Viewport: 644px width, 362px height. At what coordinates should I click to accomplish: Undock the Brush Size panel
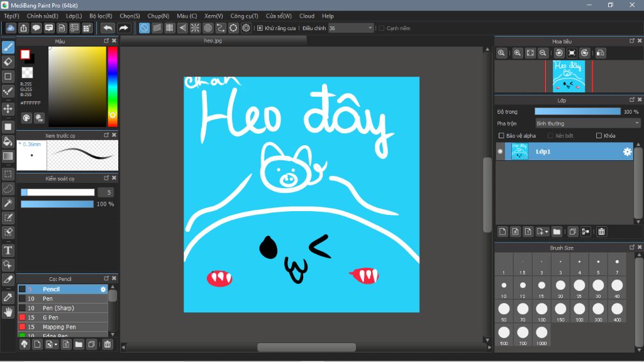pos(632,247)
